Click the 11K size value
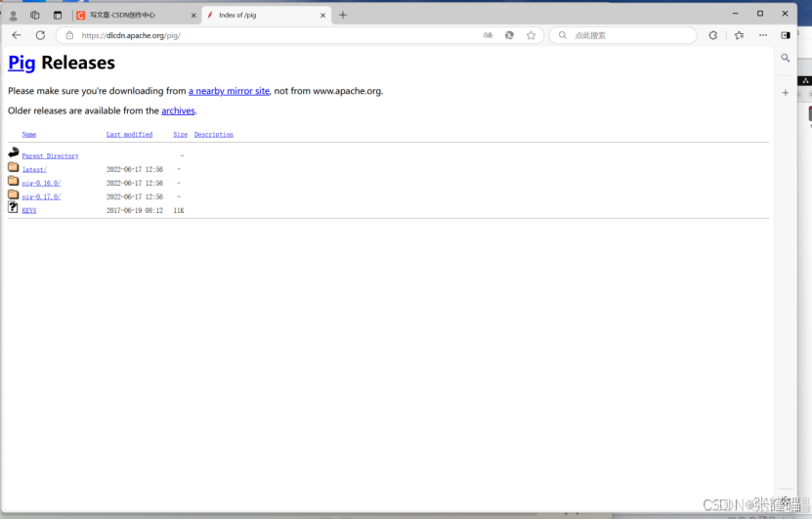 pos(179,210)
